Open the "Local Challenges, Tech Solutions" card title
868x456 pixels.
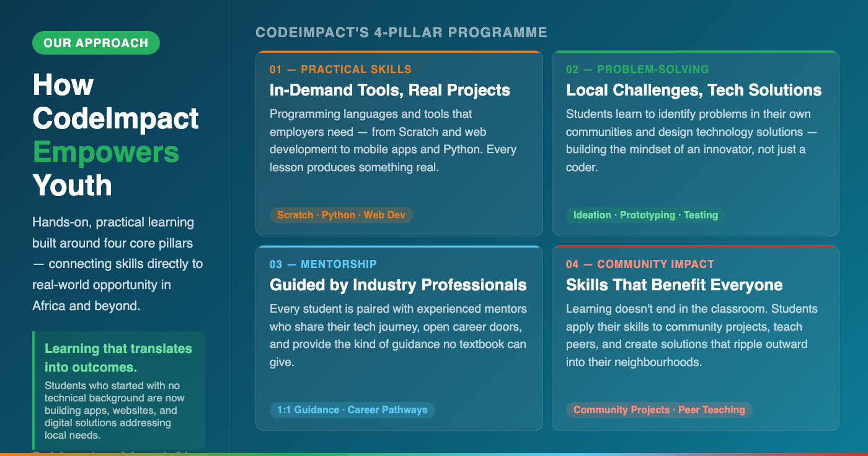694,90
